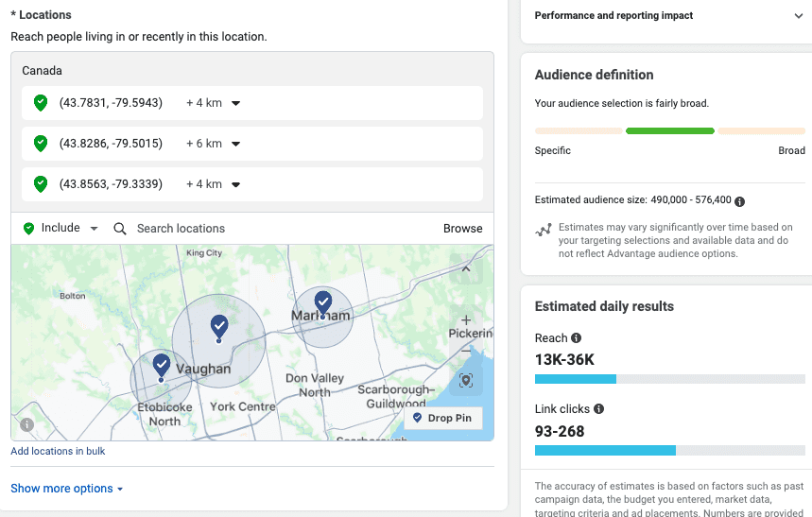Click the map locate-me icon
The height and width of the screenshot is (517, 812).
[466, 381]
